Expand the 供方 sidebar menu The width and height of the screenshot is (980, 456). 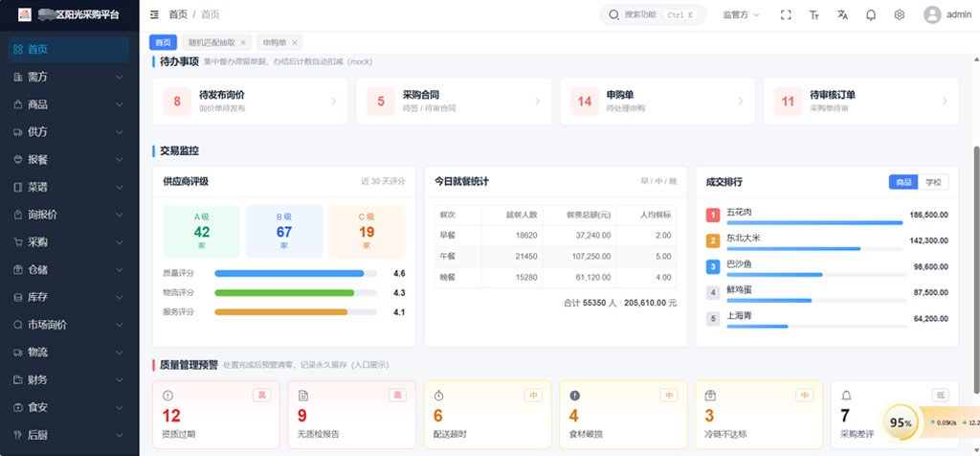[69, 132]
